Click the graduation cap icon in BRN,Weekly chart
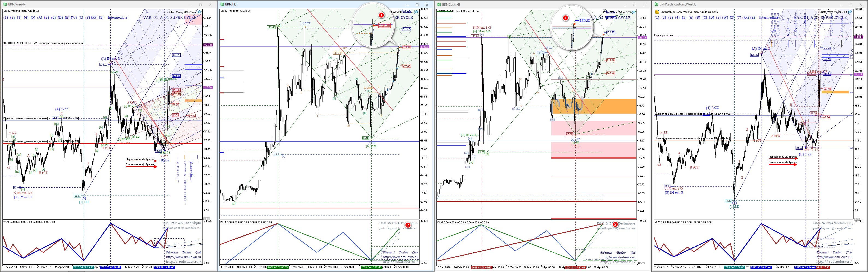 pyautogui.click(x=200, y=12)
